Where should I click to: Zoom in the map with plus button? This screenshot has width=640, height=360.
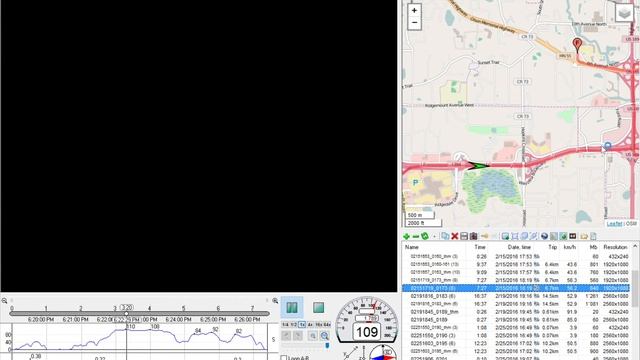coord(414,10)
